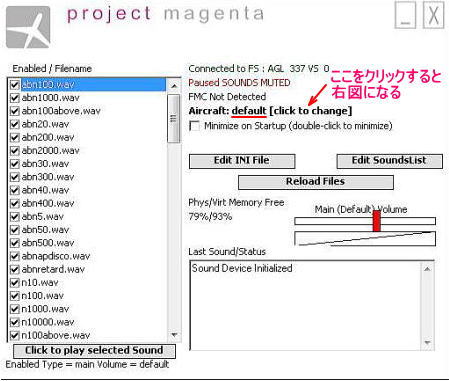Select abn500.wav in file list

(x=48, y=243)
